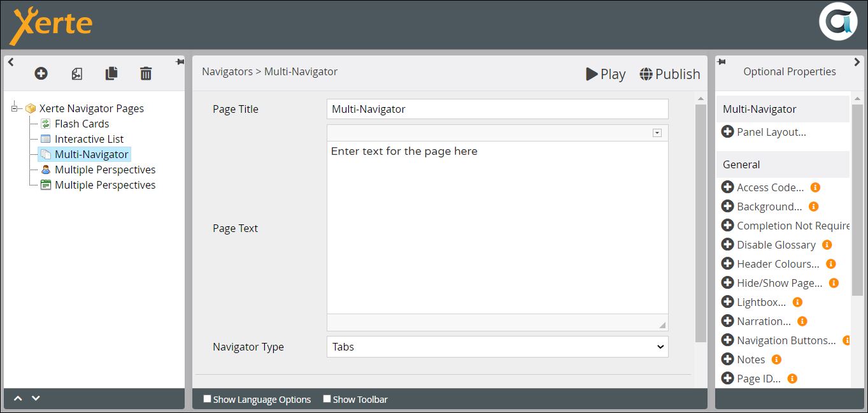Add the Panel Layout optional property
Viewport: 868px width, 413px height.
click(727, 132)
